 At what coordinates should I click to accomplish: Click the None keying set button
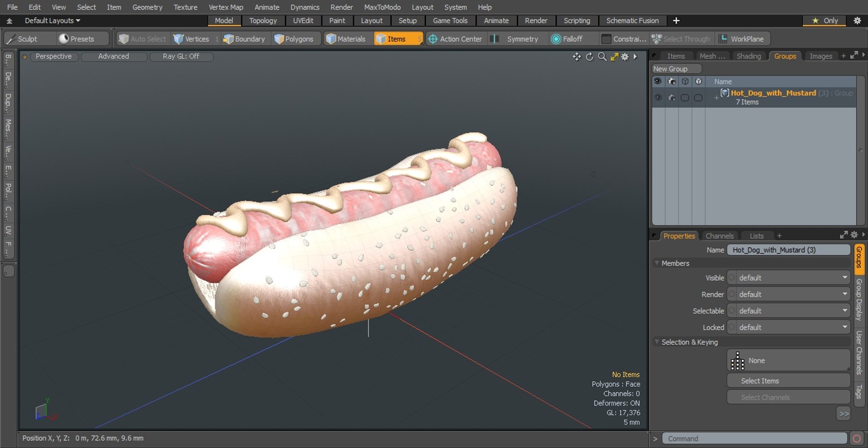coord(788,360)
